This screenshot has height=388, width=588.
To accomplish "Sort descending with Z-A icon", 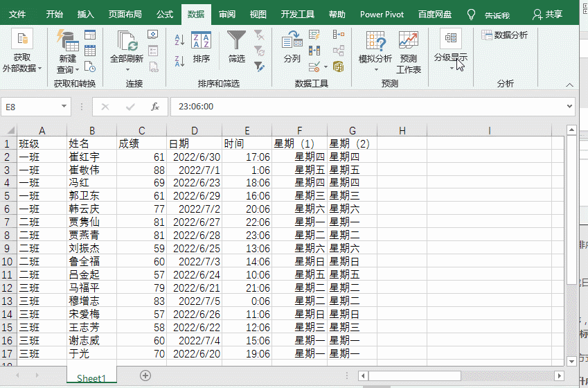I will click(179, 61).
